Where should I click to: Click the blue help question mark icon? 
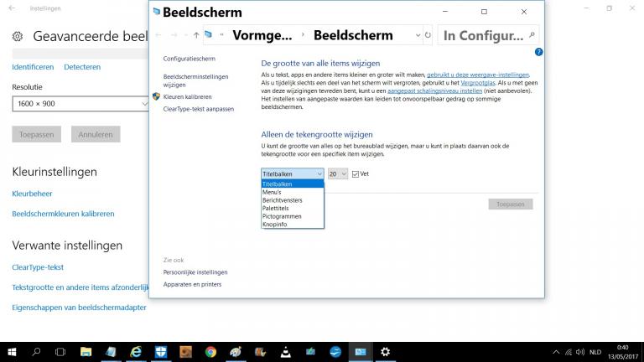[x=538, y=52]
